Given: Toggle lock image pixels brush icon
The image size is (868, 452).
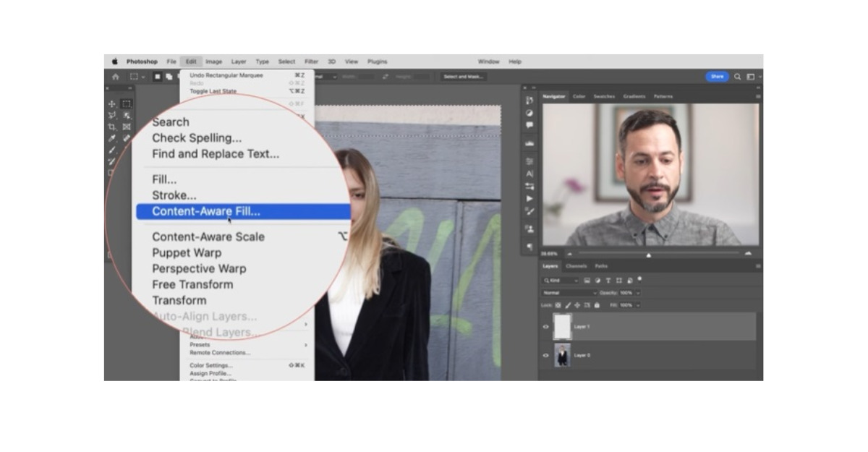Looking at the screenshot, I should coord(568,305).
